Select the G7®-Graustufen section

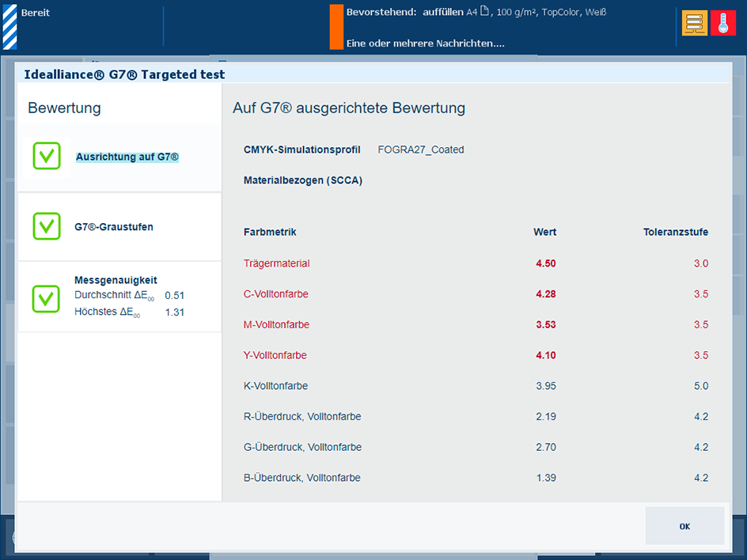[x=119, y=227]
